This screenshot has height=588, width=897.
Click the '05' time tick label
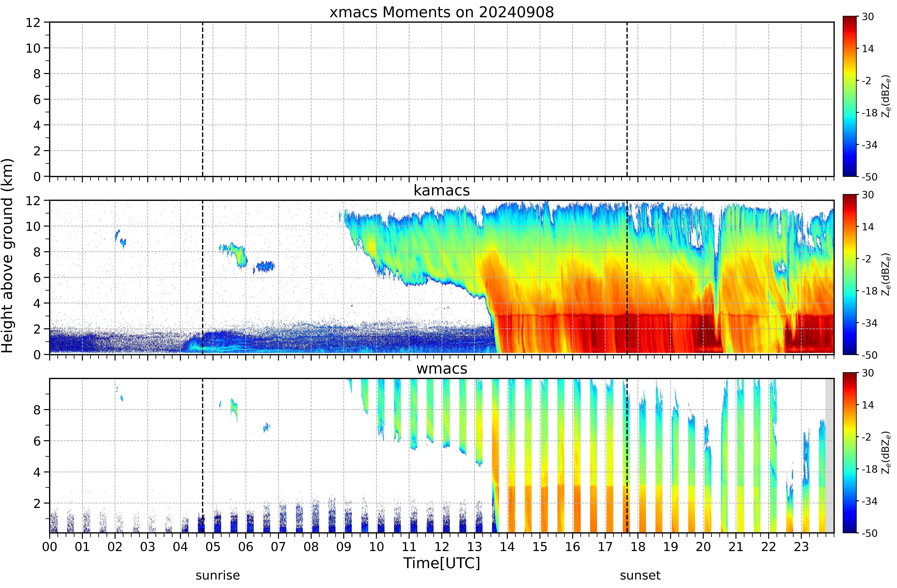pos(213,547)
